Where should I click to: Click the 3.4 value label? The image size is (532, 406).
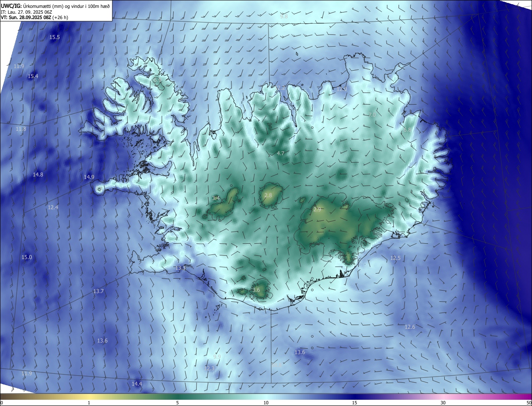tap(216, 198)
